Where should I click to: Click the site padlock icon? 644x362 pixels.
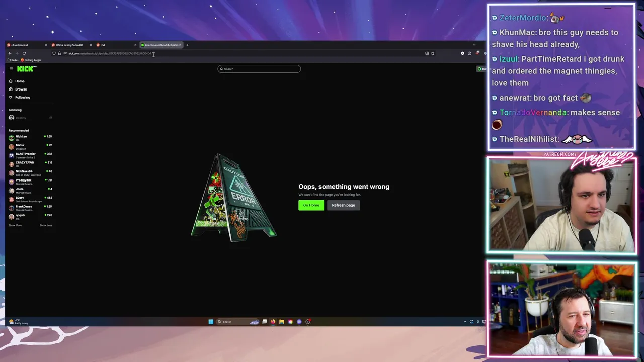59,53
